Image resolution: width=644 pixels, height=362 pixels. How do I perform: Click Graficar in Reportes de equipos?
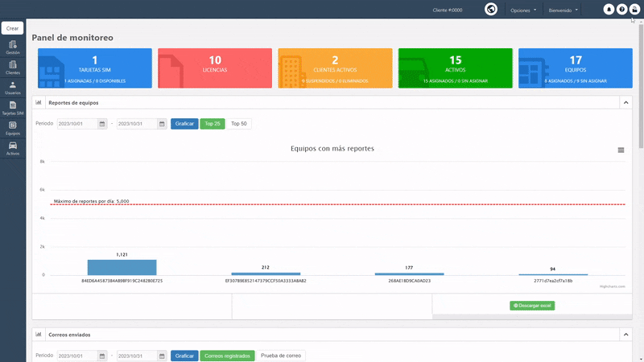coord(184,124)
